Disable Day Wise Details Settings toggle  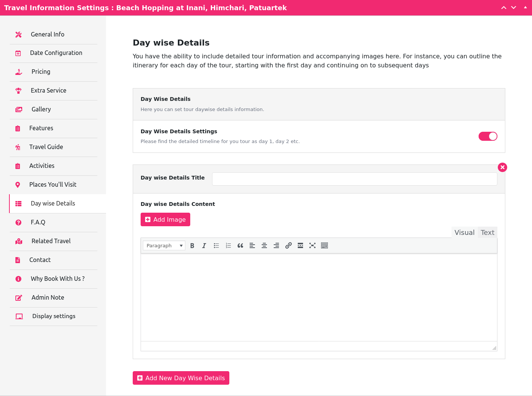tap(488, 136)
